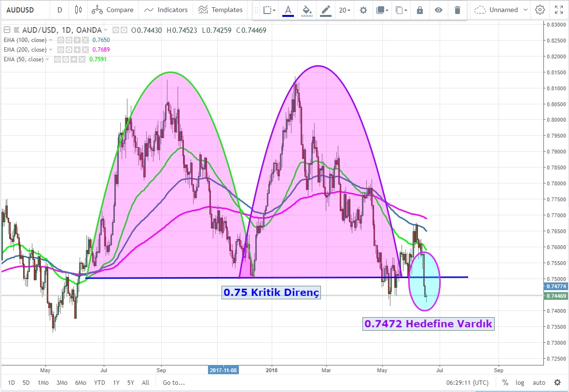Open chart settings gear at bottom right
The image size is (569, 392).
[x=557, y=382]
